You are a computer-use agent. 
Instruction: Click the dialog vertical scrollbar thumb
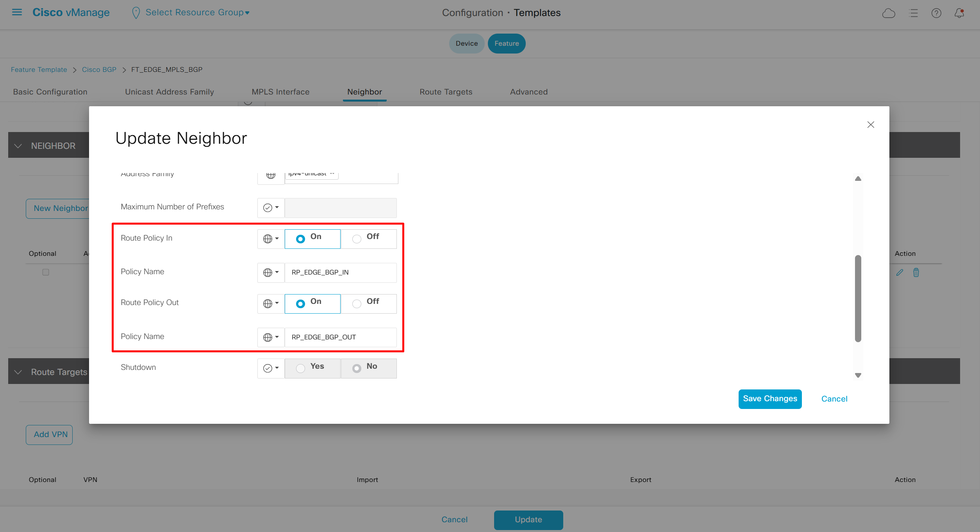[858, 298]
